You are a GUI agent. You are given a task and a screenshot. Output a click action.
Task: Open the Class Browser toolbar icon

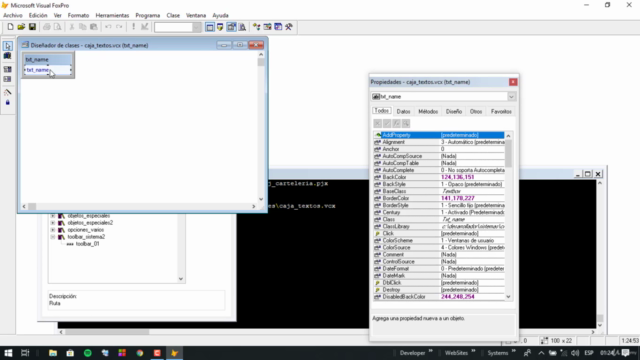click(257, 27)
